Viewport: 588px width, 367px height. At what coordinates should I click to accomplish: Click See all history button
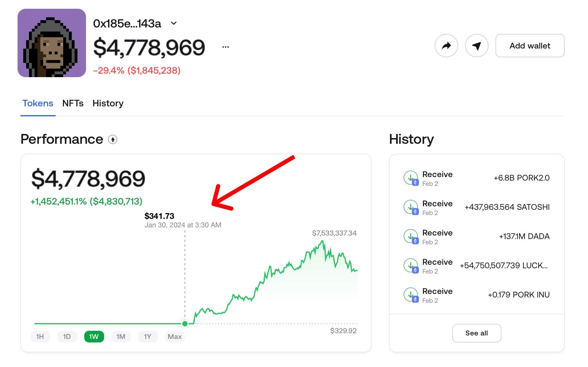pyautogui.click(x=477, y=333)
